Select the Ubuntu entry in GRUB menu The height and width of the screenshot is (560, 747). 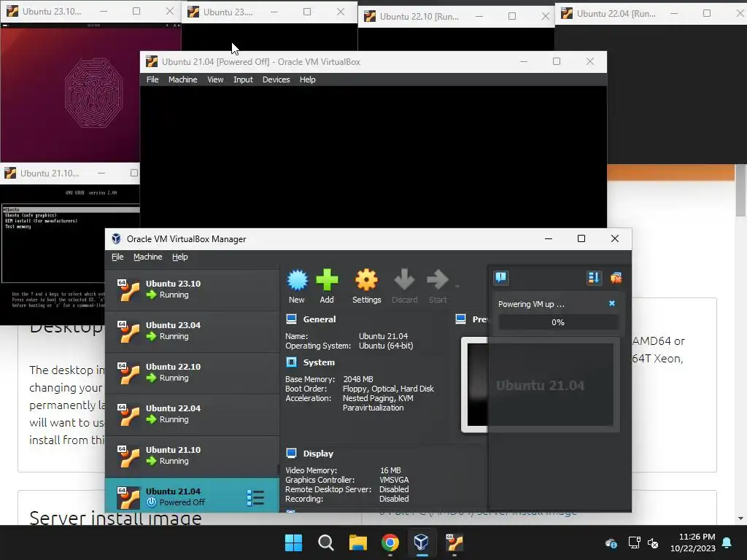(71, 209)
